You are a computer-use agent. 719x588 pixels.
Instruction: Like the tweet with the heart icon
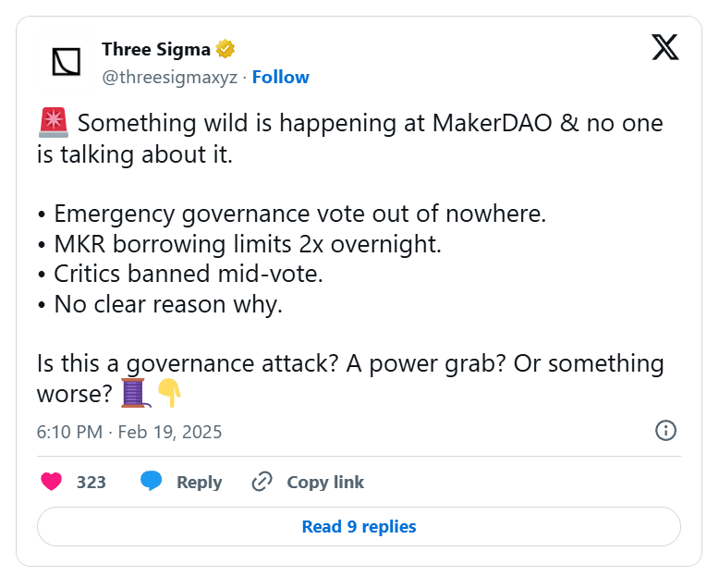53,482
